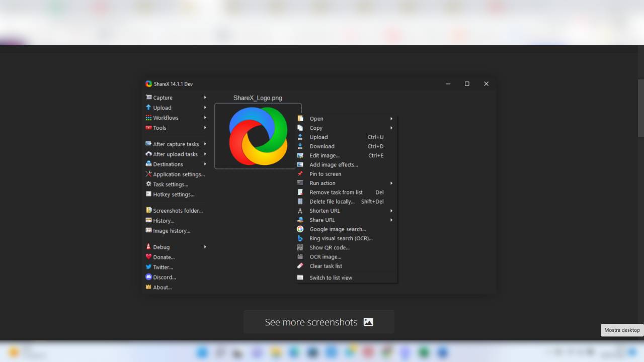
Task: Expand the Capture submenu arrow
Action: [x=205, y=98]
